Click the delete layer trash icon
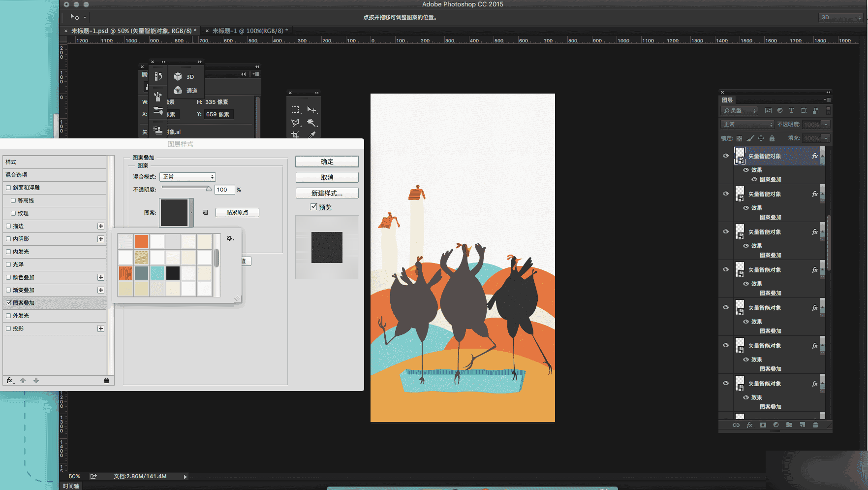This screenshot has width=868, height=490. click(x=815, y=425)
